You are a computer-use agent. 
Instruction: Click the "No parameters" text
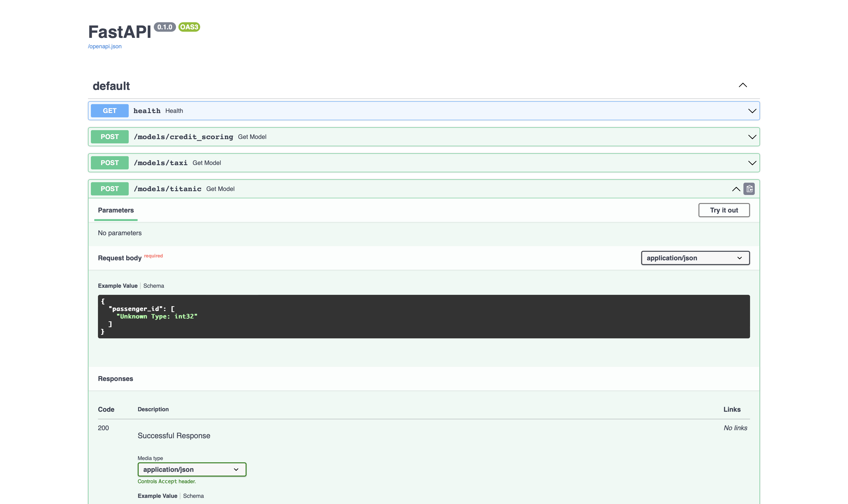pyautogui.click(x=119, y=233)
